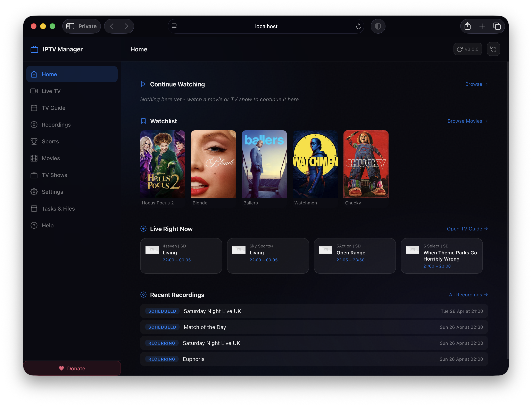Click the Live Right Now radio icon
532x406 pixels.
tap(143, 229)
